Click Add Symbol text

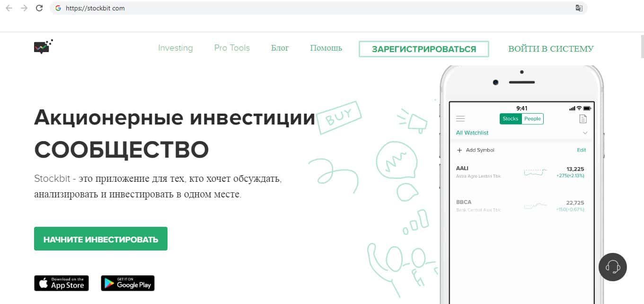pyautogui.click(x=480, y=150)
